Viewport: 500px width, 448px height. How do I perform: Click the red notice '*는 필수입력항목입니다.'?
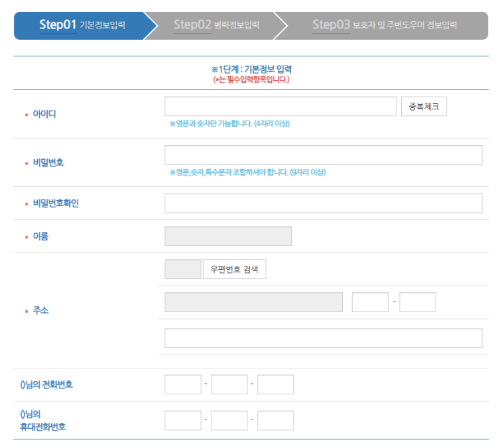click(251, 80)
